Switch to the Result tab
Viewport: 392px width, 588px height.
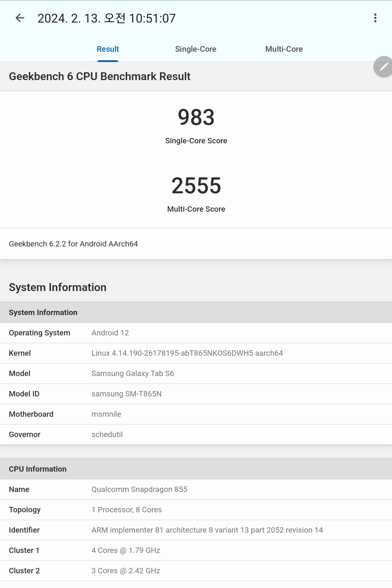[x=108, y=49]
